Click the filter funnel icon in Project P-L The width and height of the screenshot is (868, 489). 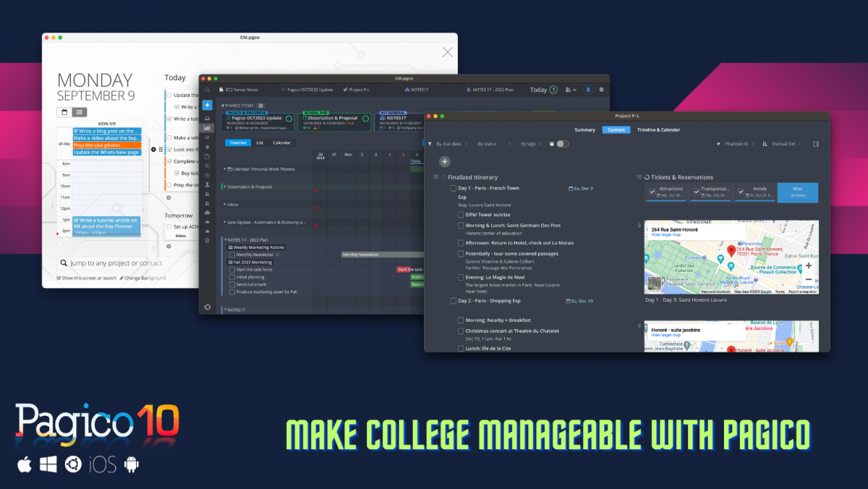pos(430,144)
